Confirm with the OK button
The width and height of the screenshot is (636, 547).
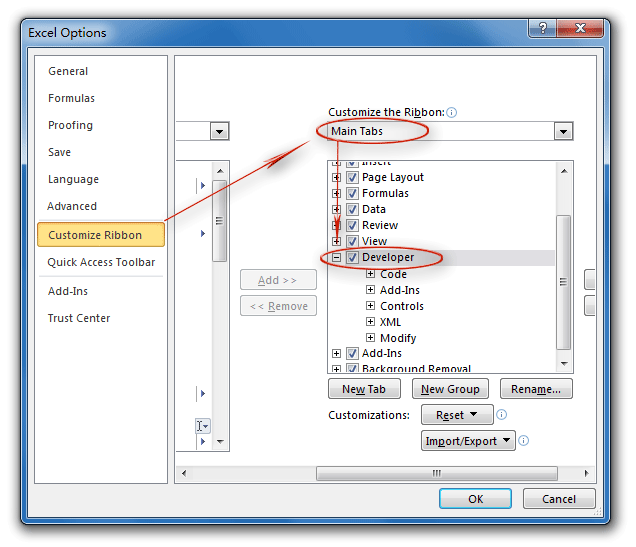pyautogui.click(x=475, y=499)
